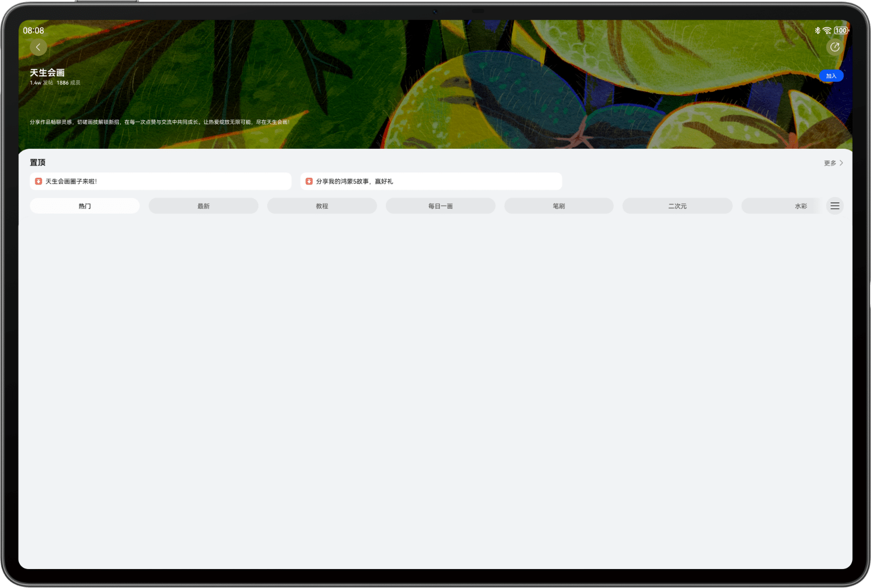Tap the Bluetooth status icon
Image resolution: width=871 pixels, height=588 pixels.
[817, 31]
